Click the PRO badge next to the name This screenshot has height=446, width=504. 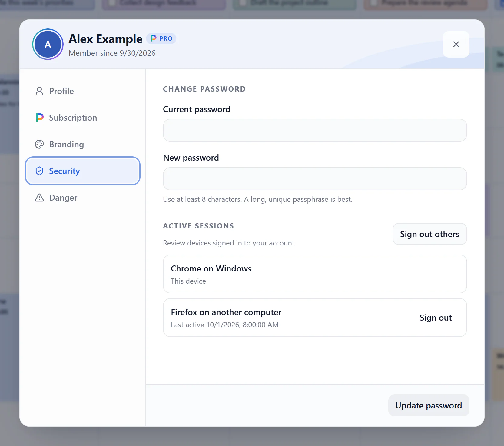[x=161, y=38]
